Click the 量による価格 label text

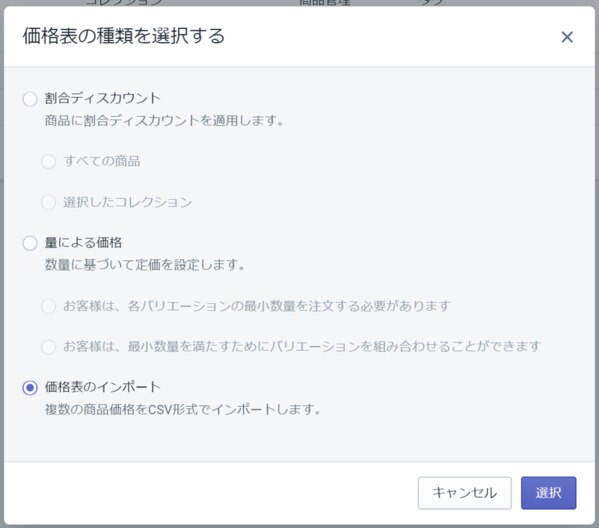pyautogui.click(x=83, y=242)
